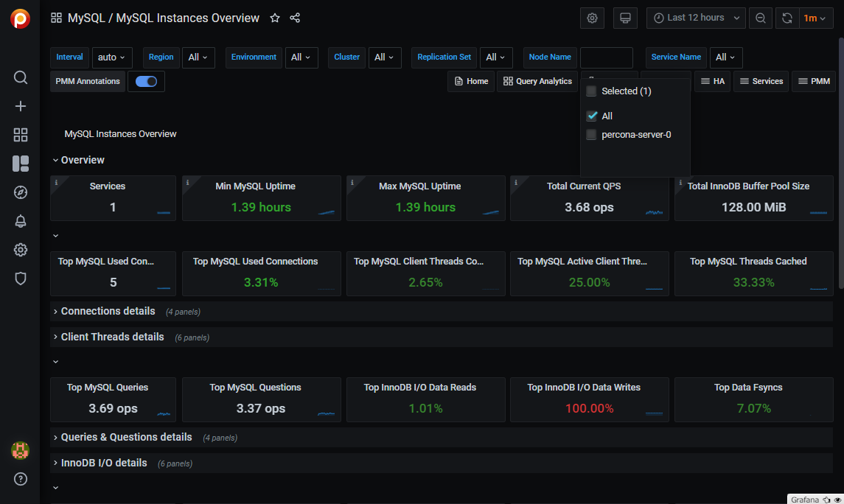Open the Services dashboards menu
The width and height of the screenshot is (844, 504).
[x=761, y=81]
